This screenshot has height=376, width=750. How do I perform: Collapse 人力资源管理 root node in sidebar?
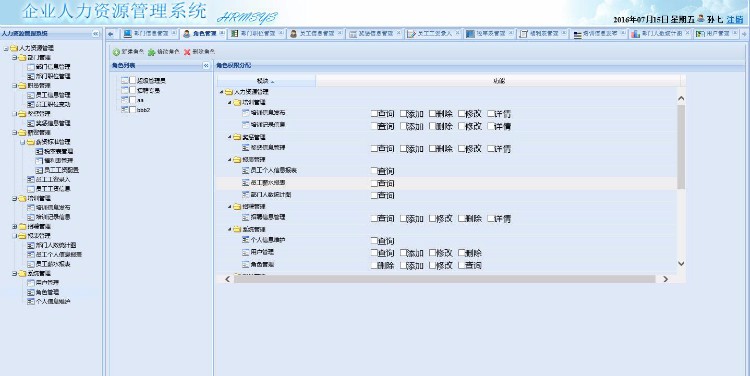click(6, 48)
